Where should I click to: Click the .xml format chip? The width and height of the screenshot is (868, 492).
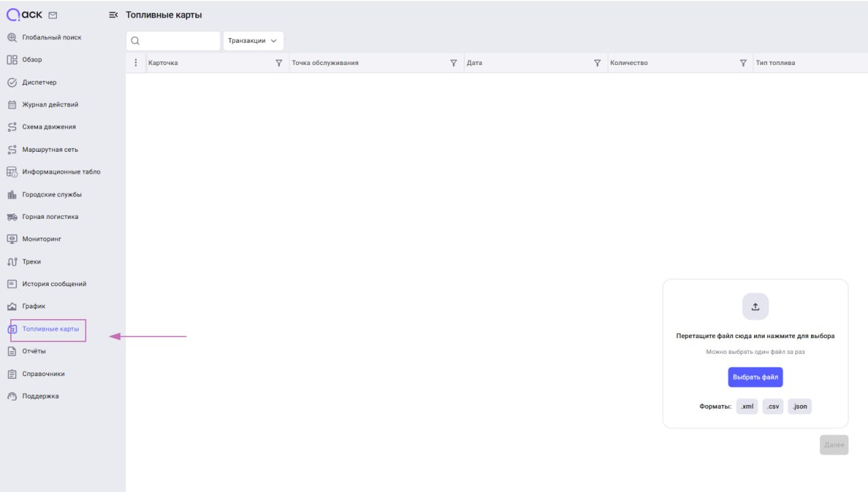[747, 407]
